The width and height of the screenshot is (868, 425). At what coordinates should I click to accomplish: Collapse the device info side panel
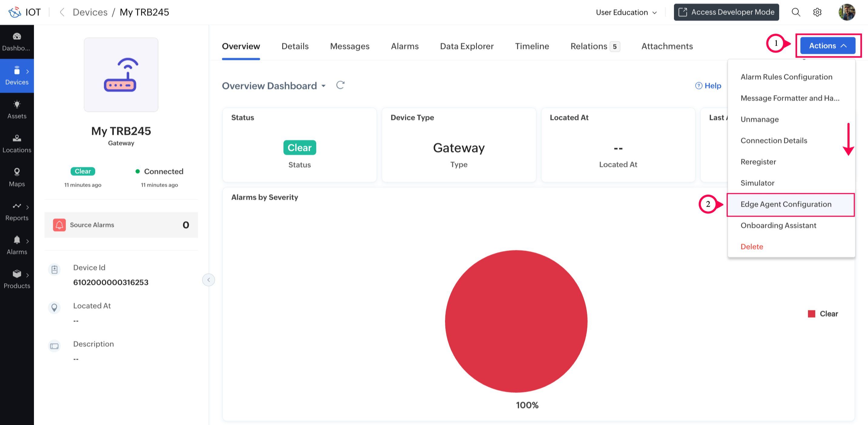click(209, 280)
